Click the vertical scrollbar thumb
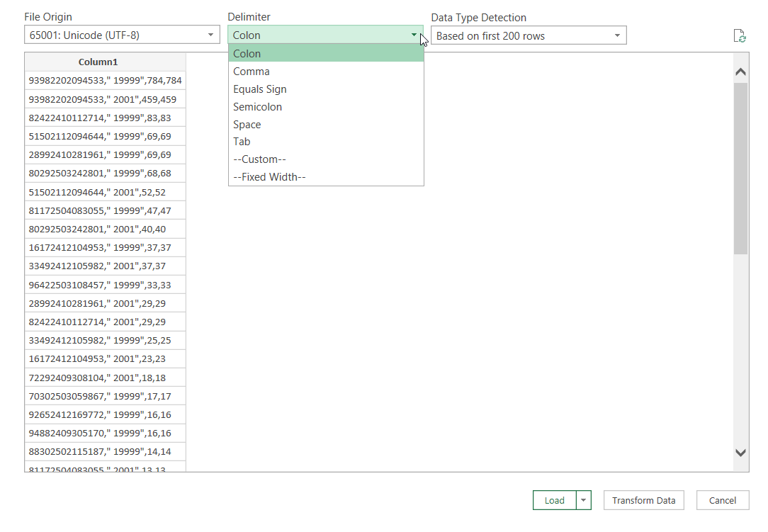The width and height of the screenshot is (768, 532). [740, 169]
